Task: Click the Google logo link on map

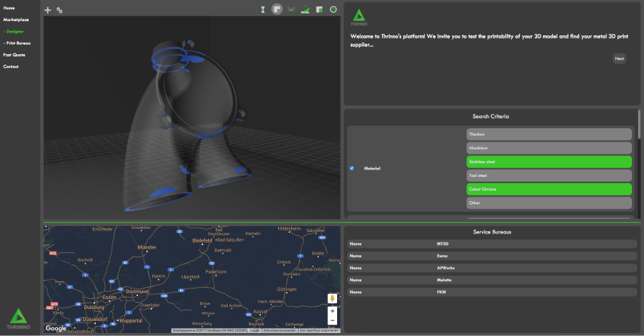Action: click(56, 328)
